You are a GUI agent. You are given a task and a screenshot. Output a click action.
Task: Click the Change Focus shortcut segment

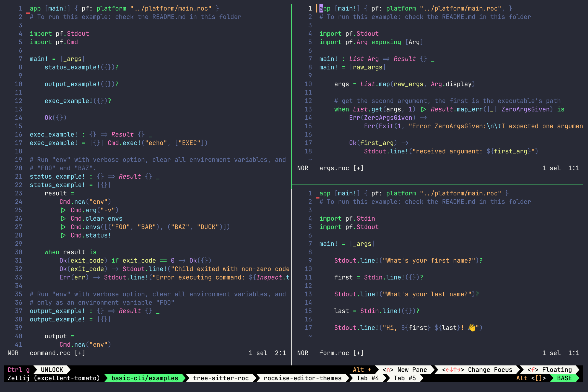pyautogui.click(x=477, y=370)
